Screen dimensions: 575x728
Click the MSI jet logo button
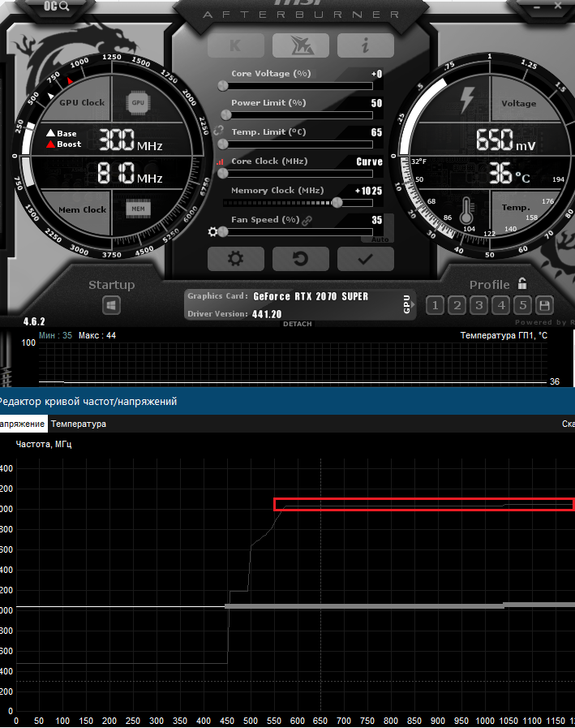pos(301,45)
